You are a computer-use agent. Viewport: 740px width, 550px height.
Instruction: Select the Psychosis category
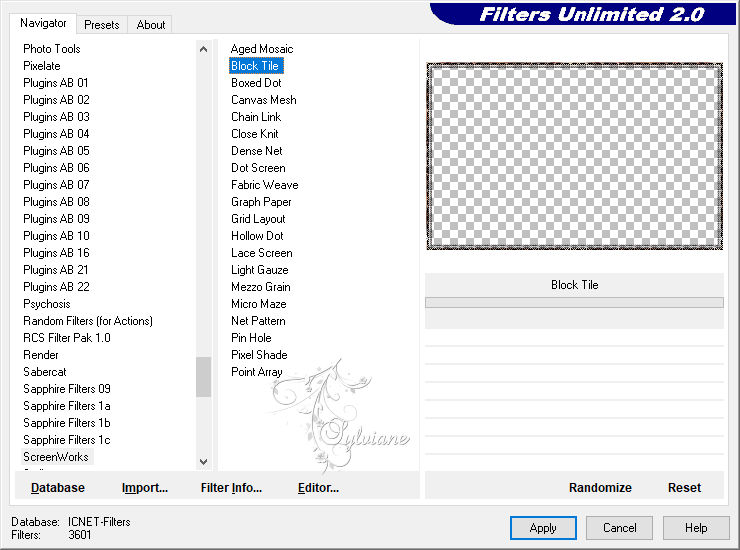tap(47, 304)
